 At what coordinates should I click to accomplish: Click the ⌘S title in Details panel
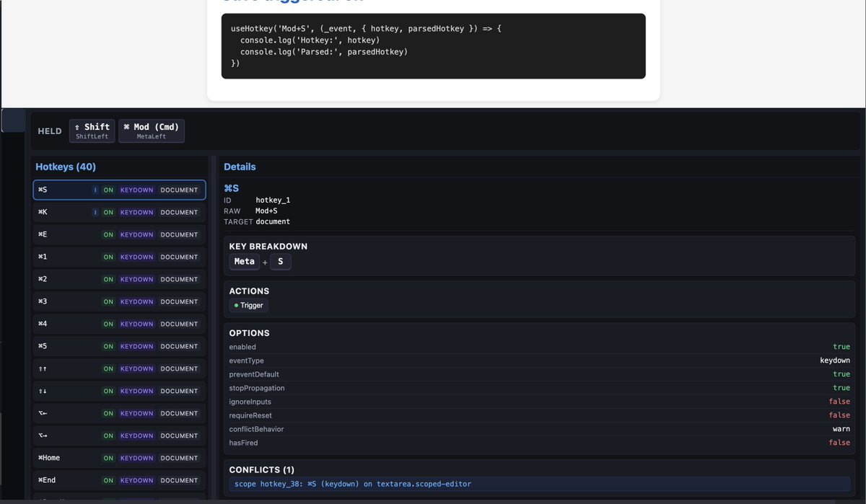pos(231,188)
